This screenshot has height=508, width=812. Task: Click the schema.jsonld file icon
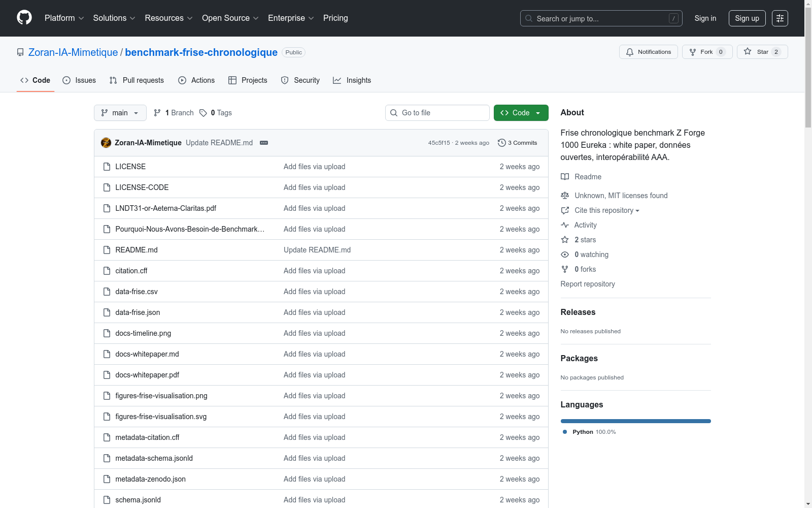pos(107,500)
